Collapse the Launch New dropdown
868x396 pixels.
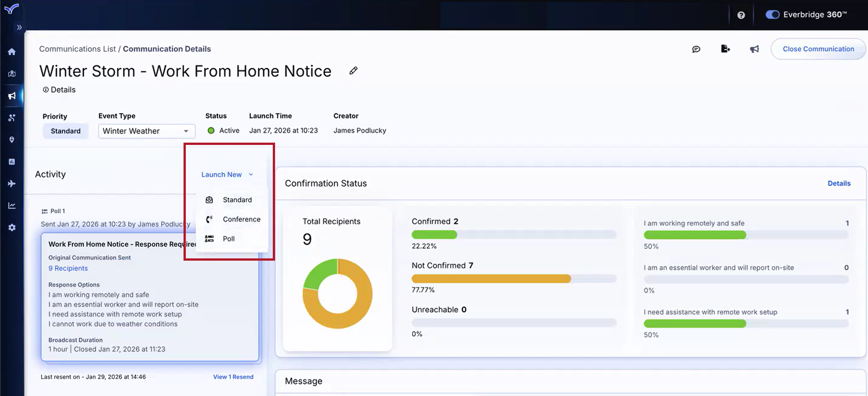click(x=227, y=175)
